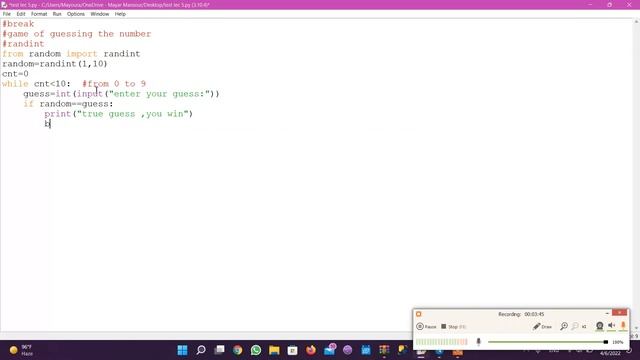
Task: Toggle the webcam in recorder
Action: click(x=599, y=326)
